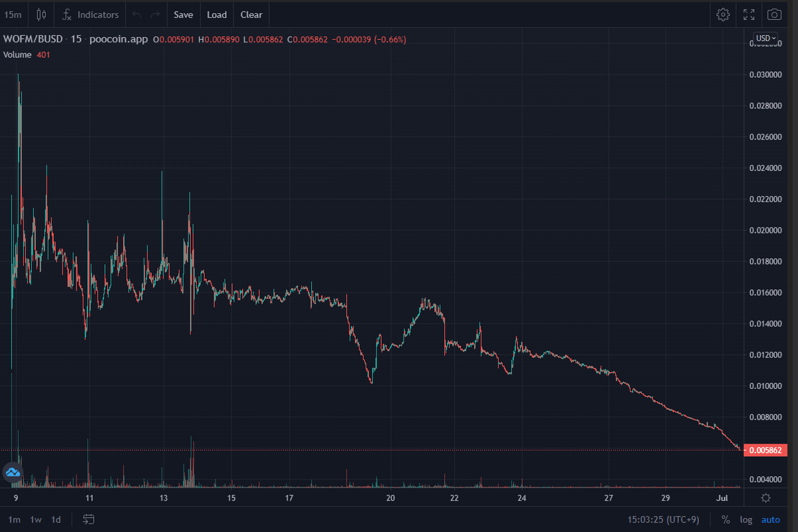Undo the last chart action
Screen dimensions: 798x532
click(x=137, y=14)
